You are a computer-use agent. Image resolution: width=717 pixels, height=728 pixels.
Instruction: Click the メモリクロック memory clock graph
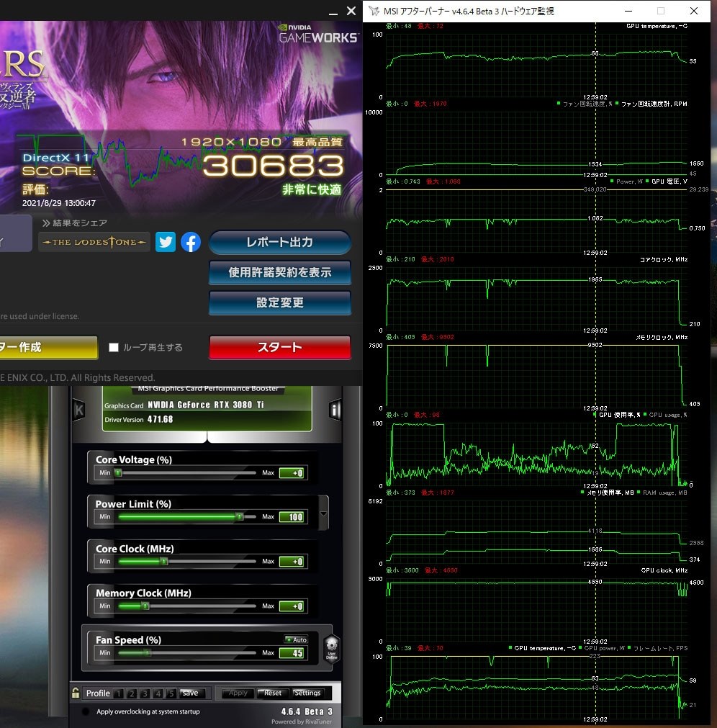point(536,377)
